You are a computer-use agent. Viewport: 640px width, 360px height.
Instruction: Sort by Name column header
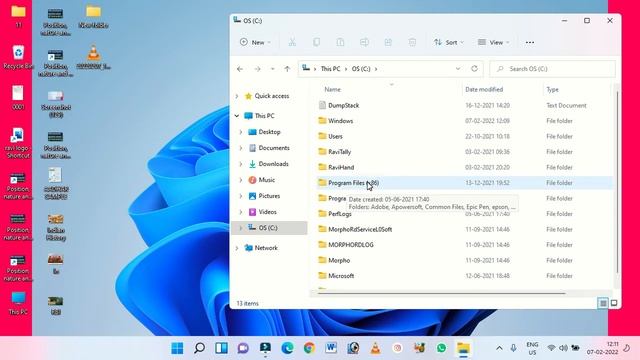333,89
